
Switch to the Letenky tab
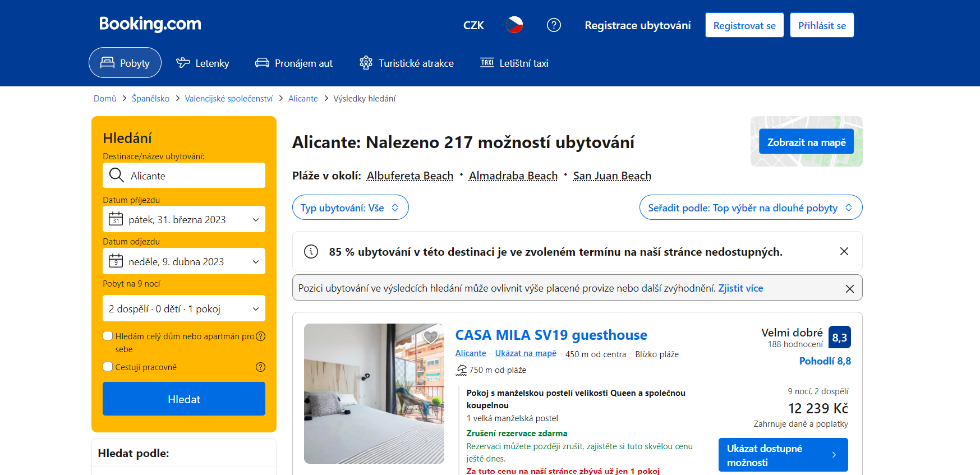pos(203,63)
